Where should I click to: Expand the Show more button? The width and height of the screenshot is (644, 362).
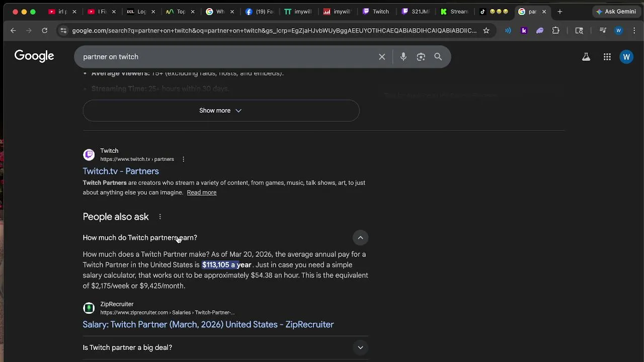pos(221,111)
